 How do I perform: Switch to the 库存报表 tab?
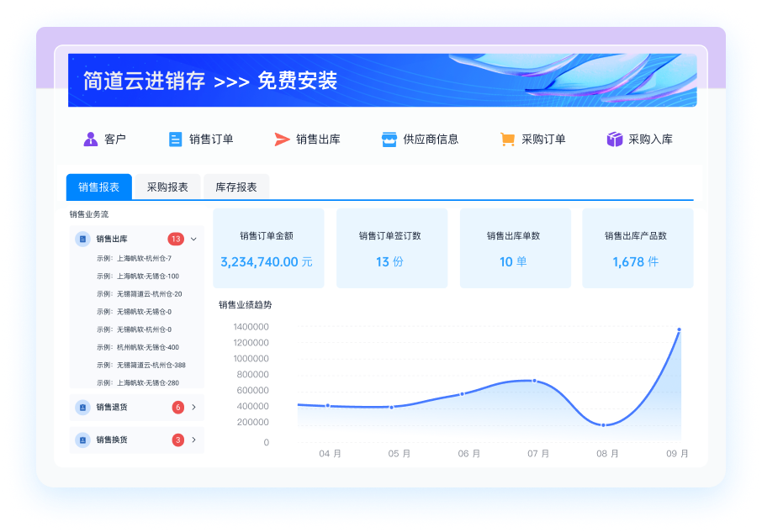point(236,187)
